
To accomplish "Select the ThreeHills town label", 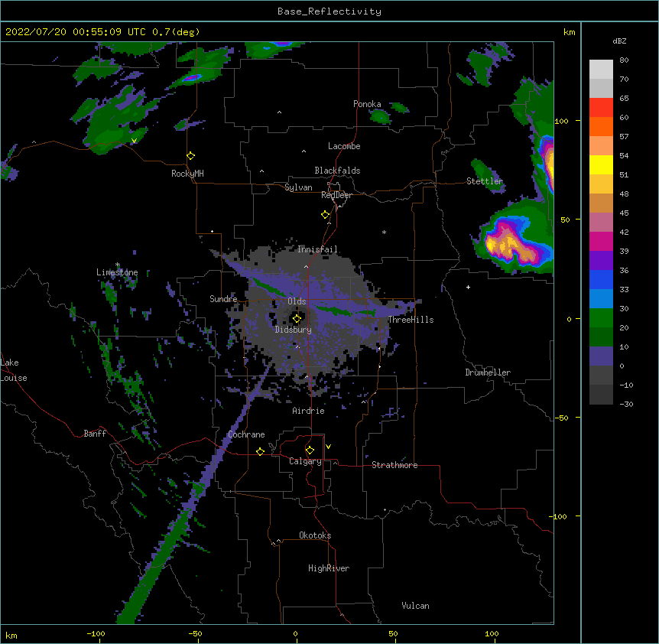I will click(411, 320).
